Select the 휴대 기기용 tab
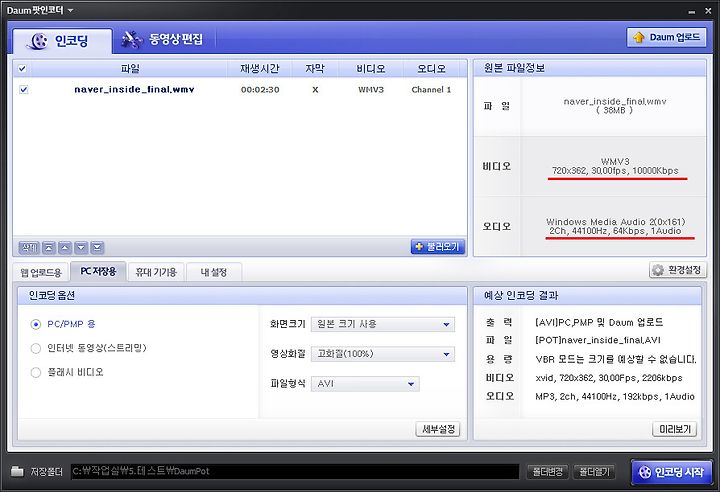Viewport: 720px width, 492px height. 156,272
